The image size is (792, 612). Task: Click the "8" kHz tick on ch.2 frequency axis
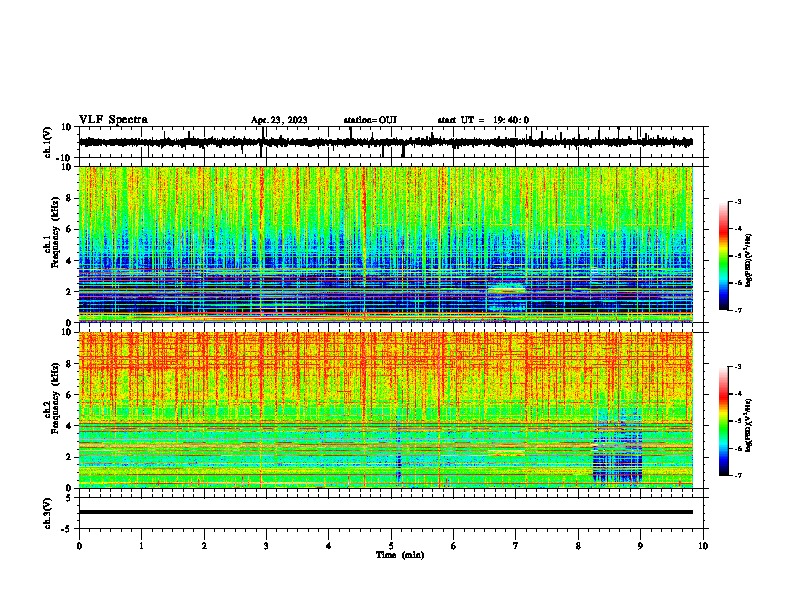[x=69, y=364]
